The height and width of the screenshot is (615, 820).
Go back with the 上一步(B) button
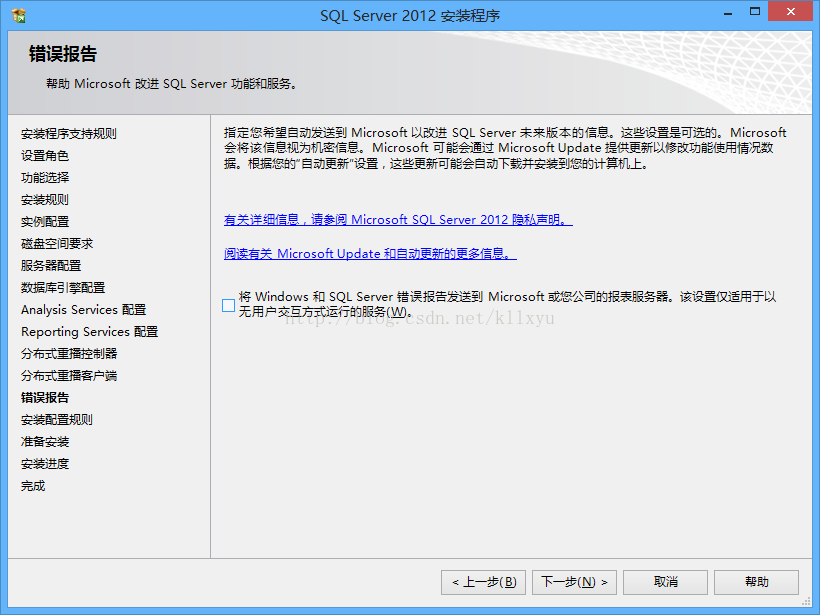click(x=483, y=582)
